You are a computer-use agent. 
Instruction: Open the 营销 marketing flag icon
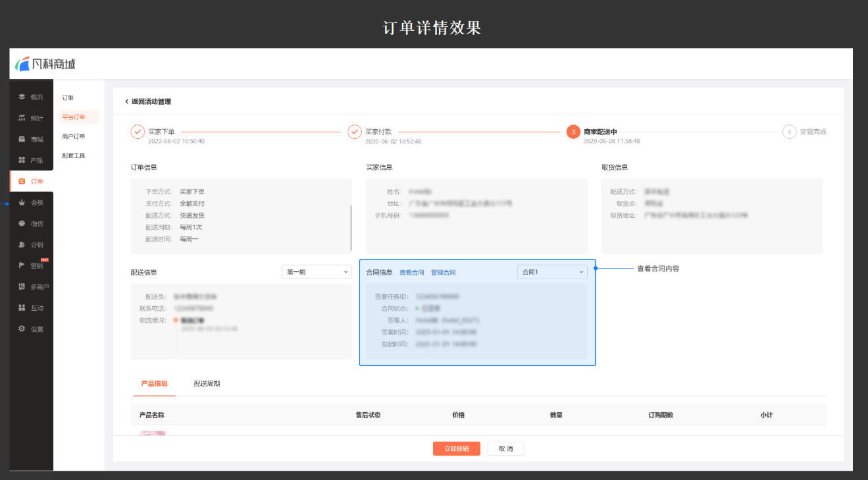pyautogui.click(x=22, y=265)
